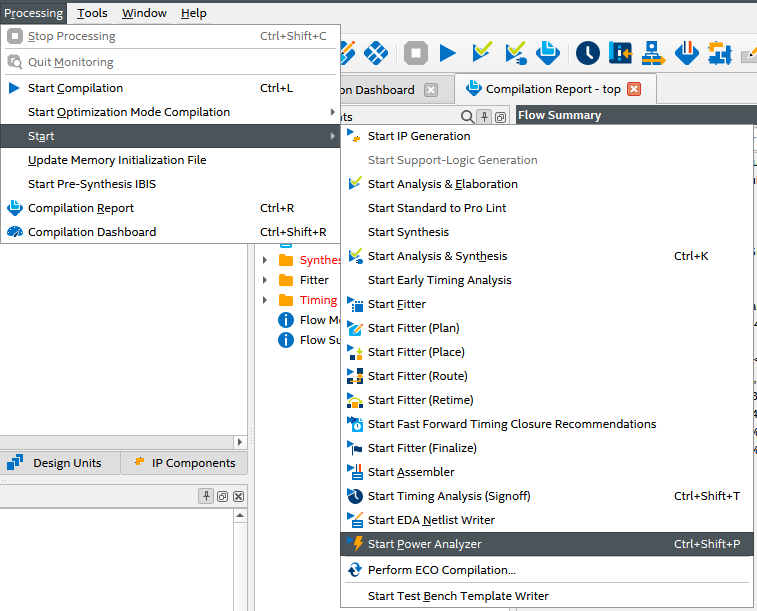The image size is (757, 611).
Task: Click the Start Compilation play icon in toolbar
Action: click(x=447, y=52)
